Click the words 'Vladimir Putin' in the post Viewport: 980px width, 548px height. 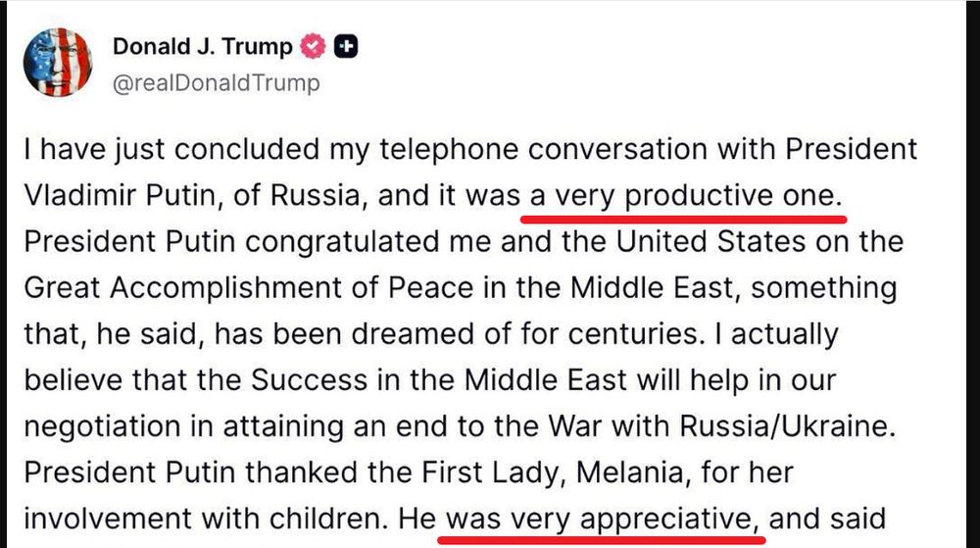point(123,196)
